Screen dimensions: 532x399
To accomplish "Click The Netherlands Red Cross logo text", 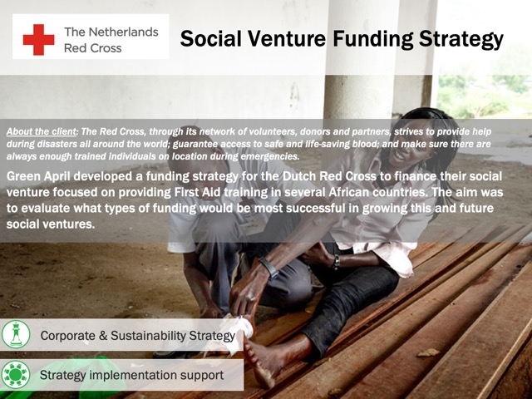I will tap(111, 40).
